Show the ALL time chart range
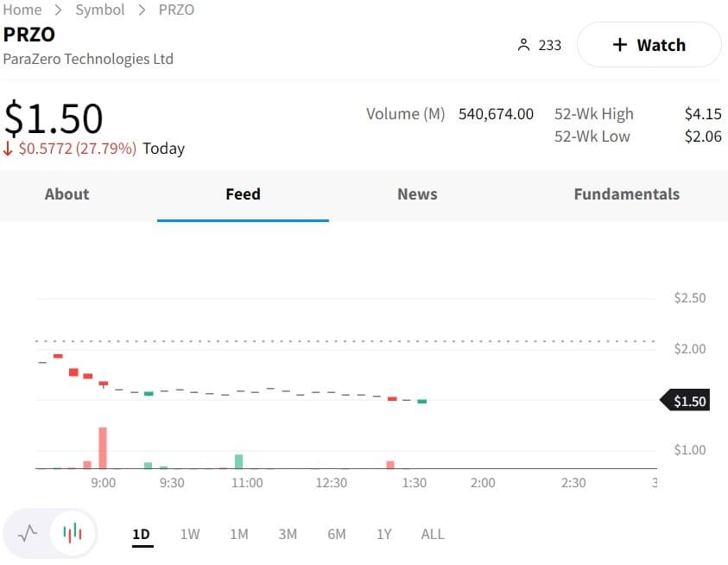The height and width of the screenshot is (565, 728). pyautogui.click(x=433, y=534)
